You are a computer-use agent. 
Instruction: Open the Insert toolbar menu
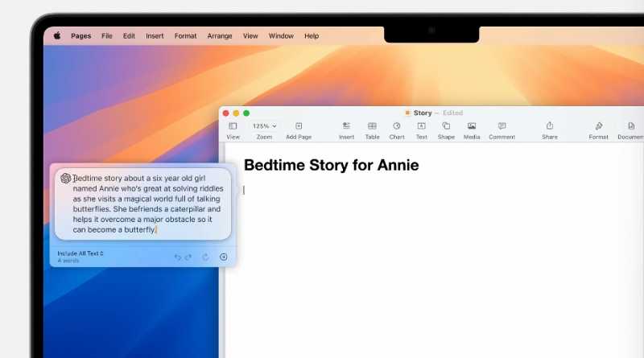click(x=346, y=126)
